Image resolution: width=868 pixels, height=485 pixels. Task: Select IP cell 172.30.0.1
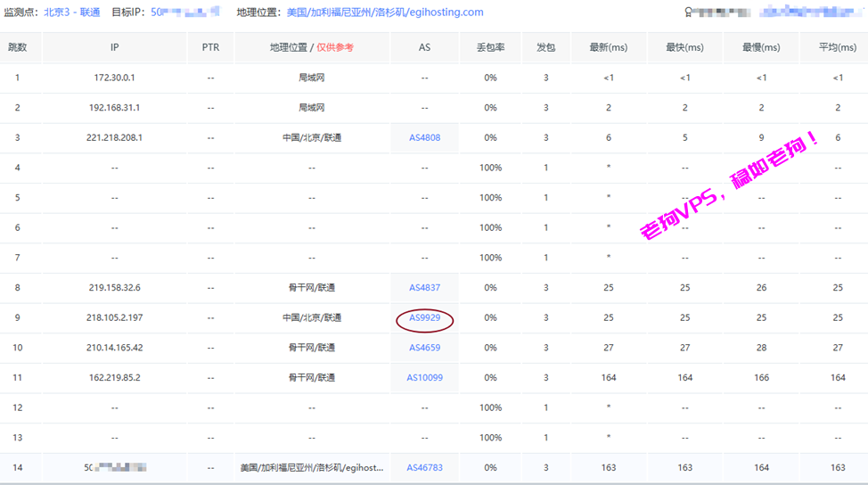click(115, 78)
